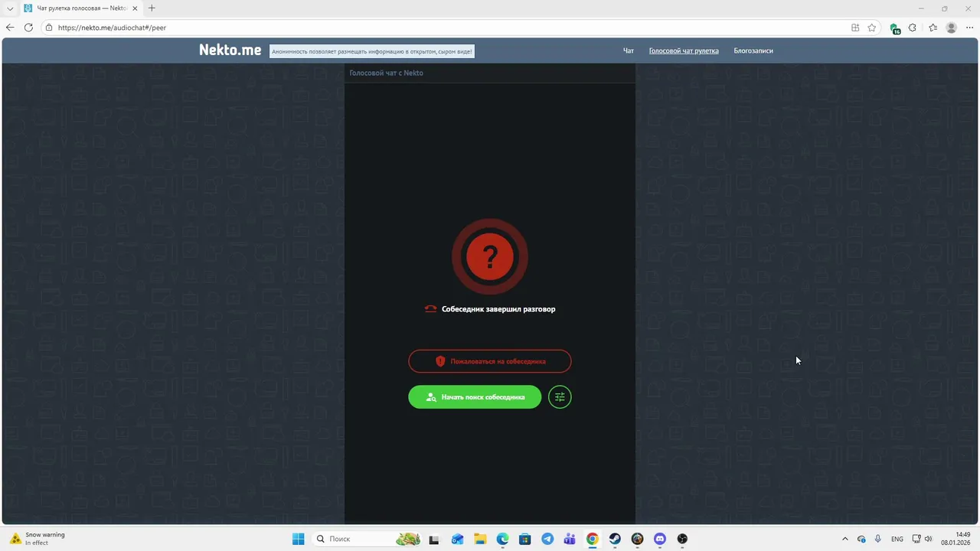Open a new tab with the plus button
The width and height of the screenshot is (980, 551).
coord(152,8)
